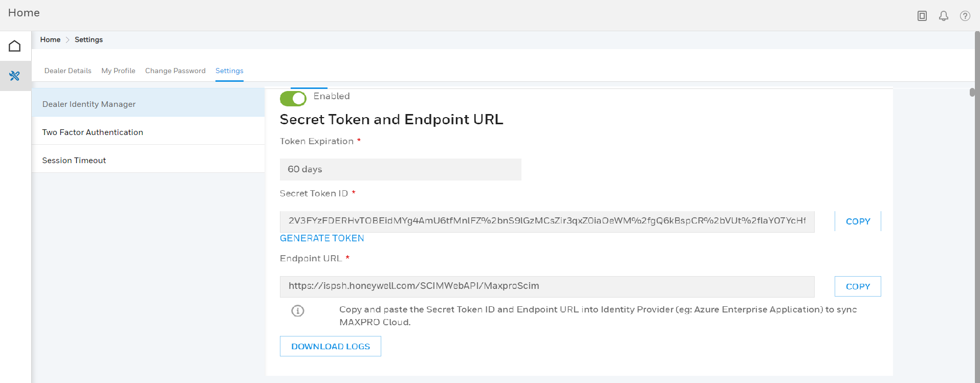Switch to Dealer Details tab
Screen dimensions: 980x383
coord(68,71)
